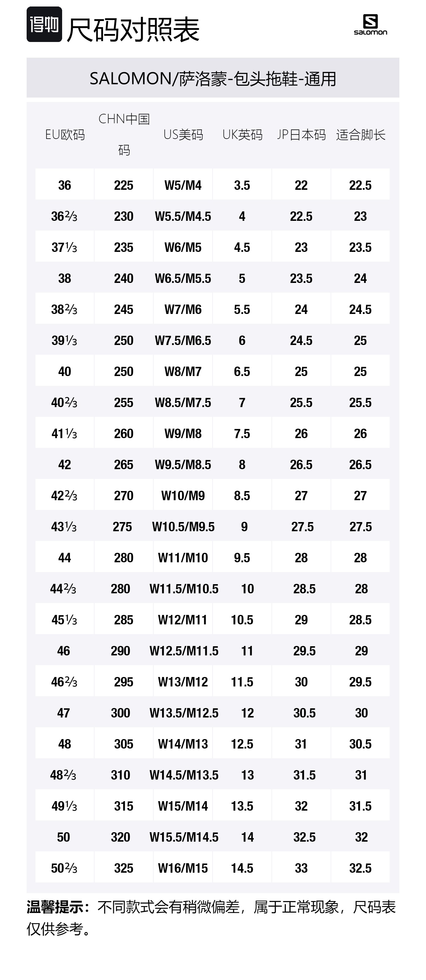
Task: Select the UK英码 column header
Action: (242, 135)
